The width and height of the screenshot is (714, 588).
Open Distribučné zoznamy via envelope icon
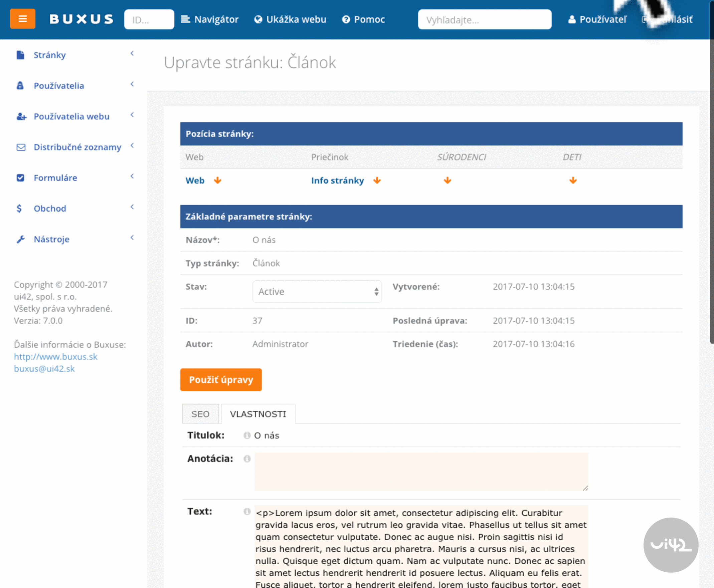coord(21,147)
